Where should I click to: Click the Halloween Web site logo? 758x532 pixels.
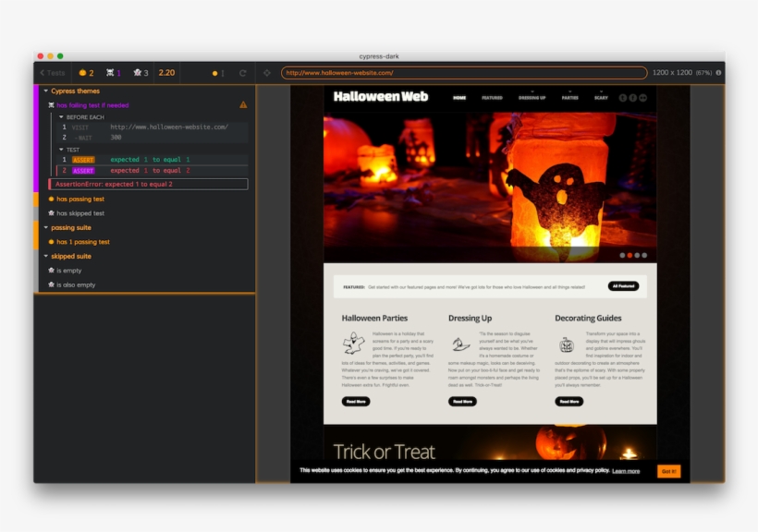coord(381,97)
